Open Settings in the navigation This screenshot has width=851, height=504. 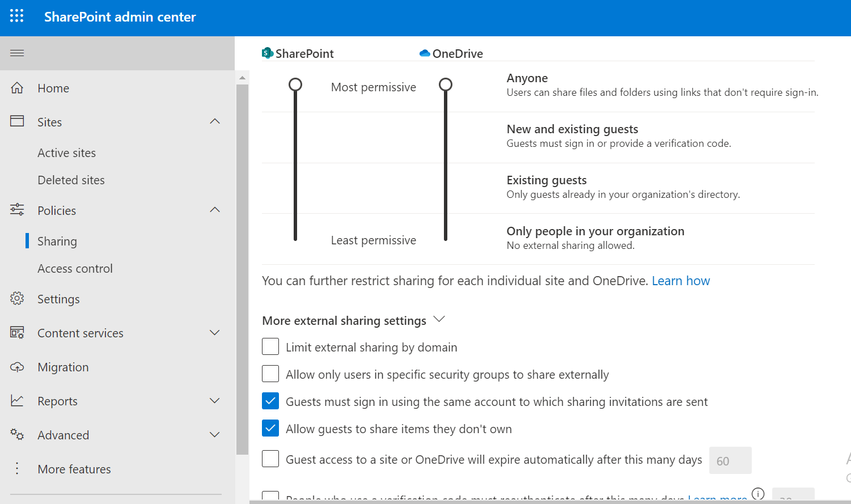(x=58, y=299)
